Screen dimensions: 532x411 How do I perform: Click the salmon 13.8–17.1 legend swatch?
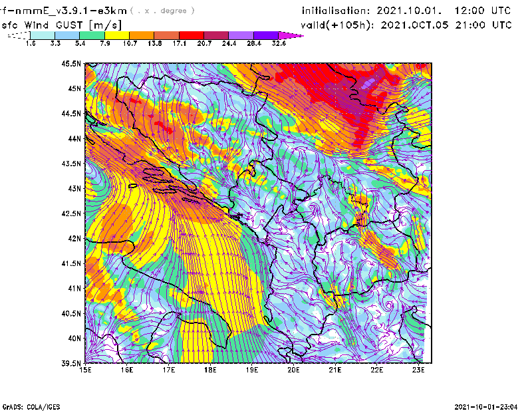[167, 35]
